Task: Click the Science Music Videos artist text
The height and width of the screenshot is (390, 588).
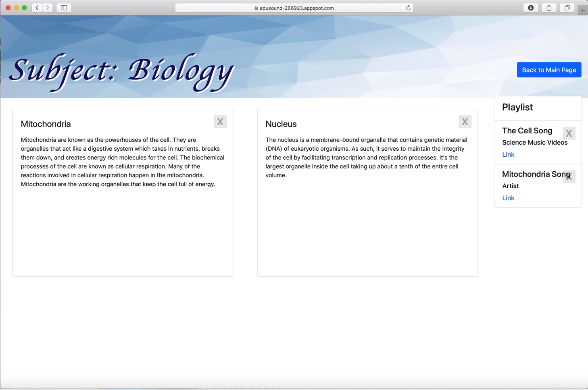Action: click(x=535, y=143)
